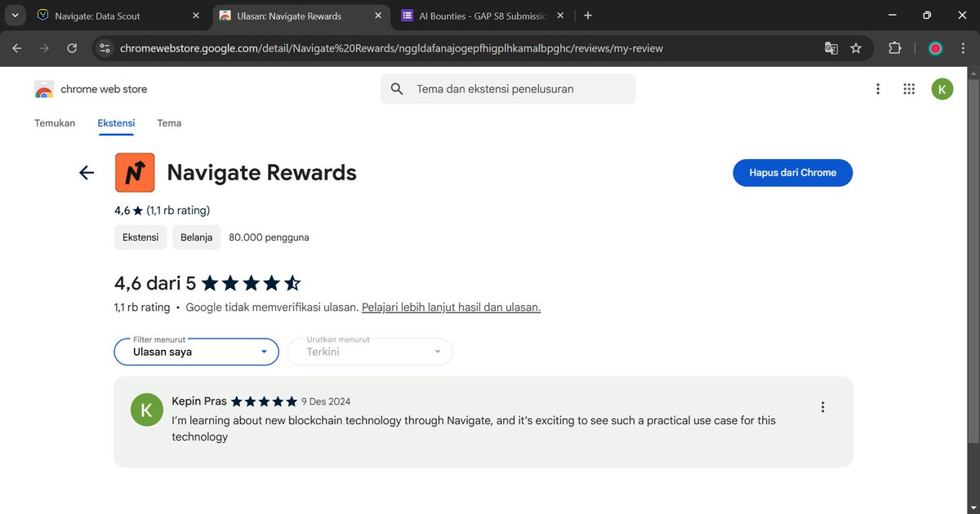Click the address bar URL
The width and height of the screenshot is (980, 514).
(x=391, y=48)
